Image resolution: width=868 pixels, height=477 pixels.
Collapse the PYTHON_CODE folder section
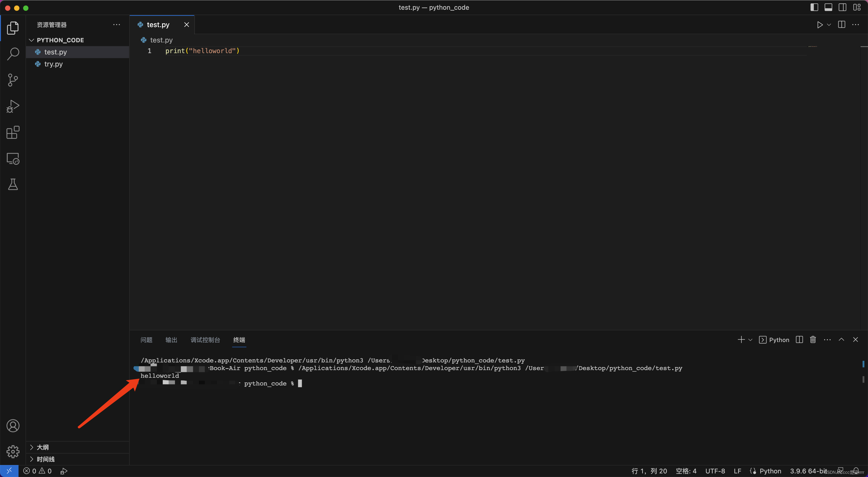[x=78, y=40]
